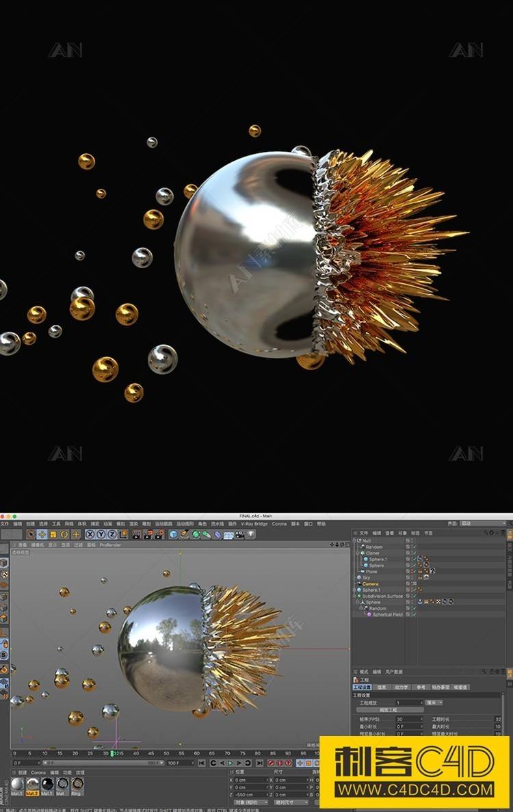Add a Cube primitive object
This screenshot has height=812, width=513.
174,534
